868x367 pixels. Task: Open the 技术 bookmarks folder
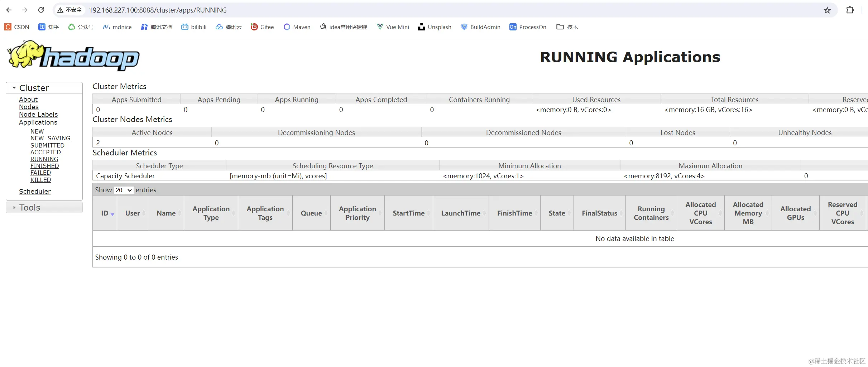coord(567,27)
